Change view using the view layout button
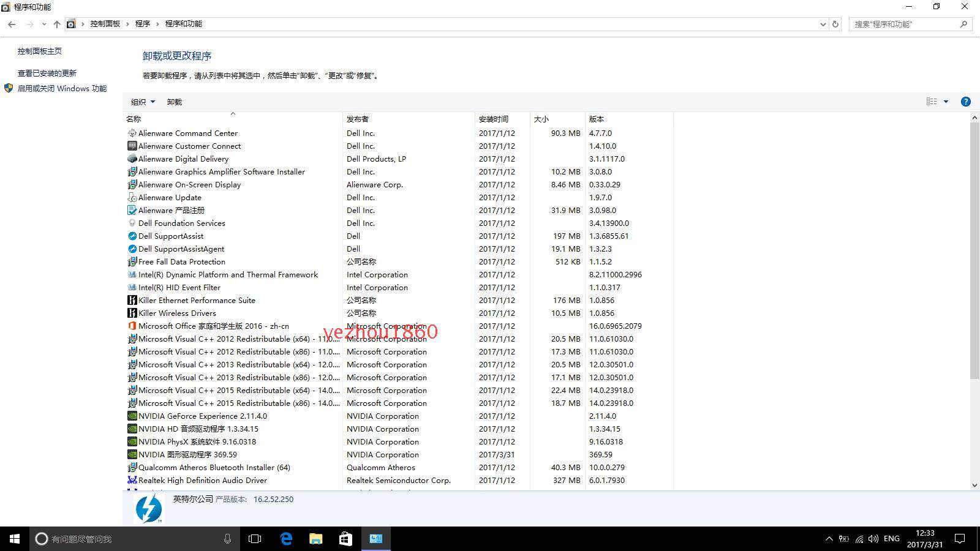The height and width of the screenshot is (551, 980). tap(932, 102)
